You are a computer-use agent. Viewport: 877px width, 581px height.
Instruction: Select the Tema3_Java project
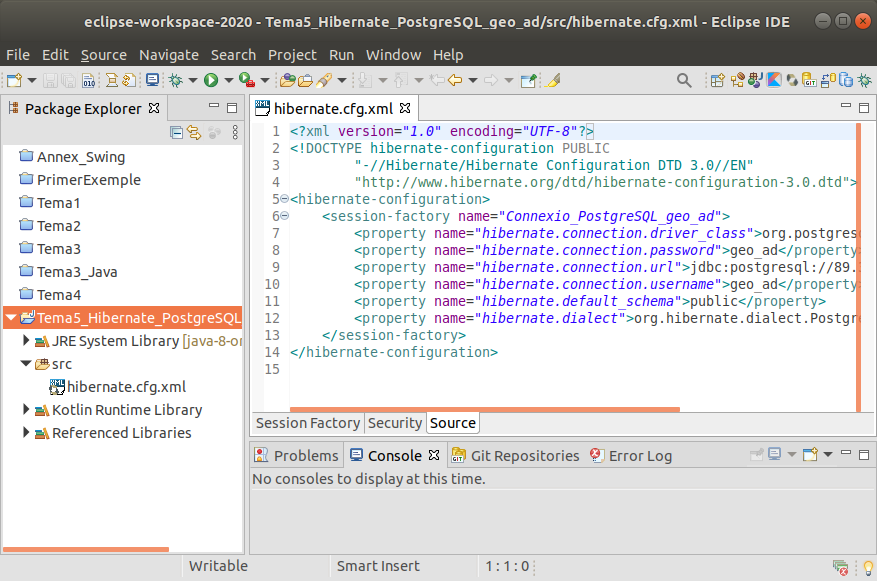point(68,272)
